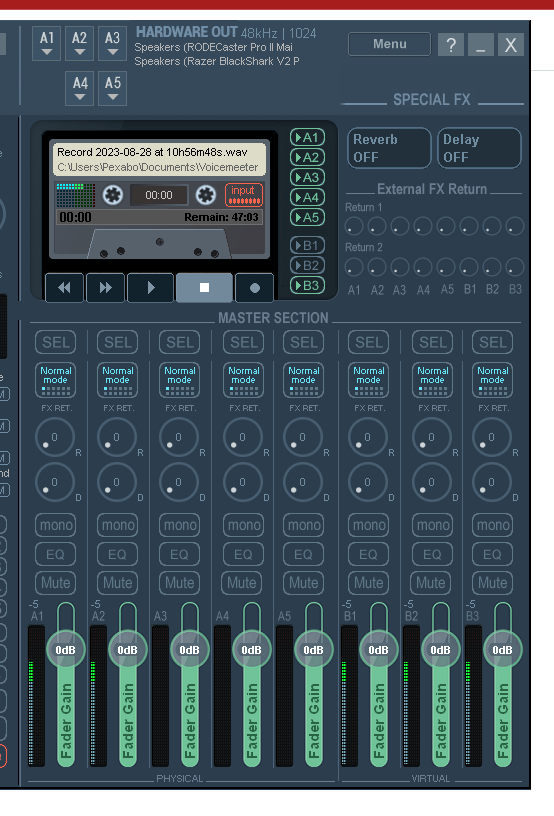Mute the B3 bus
This screenshot has width=554, height=816.
click(x=493, y=583)
